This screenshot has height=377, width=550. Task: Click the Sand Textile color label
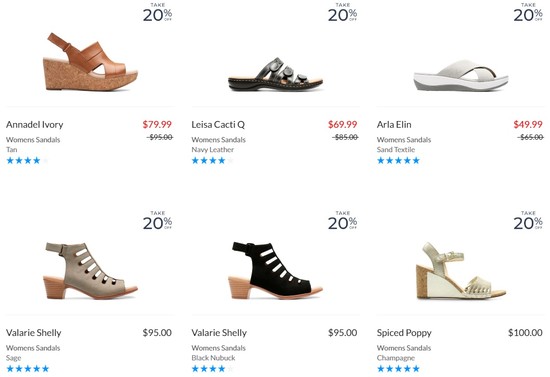(396, 150)
